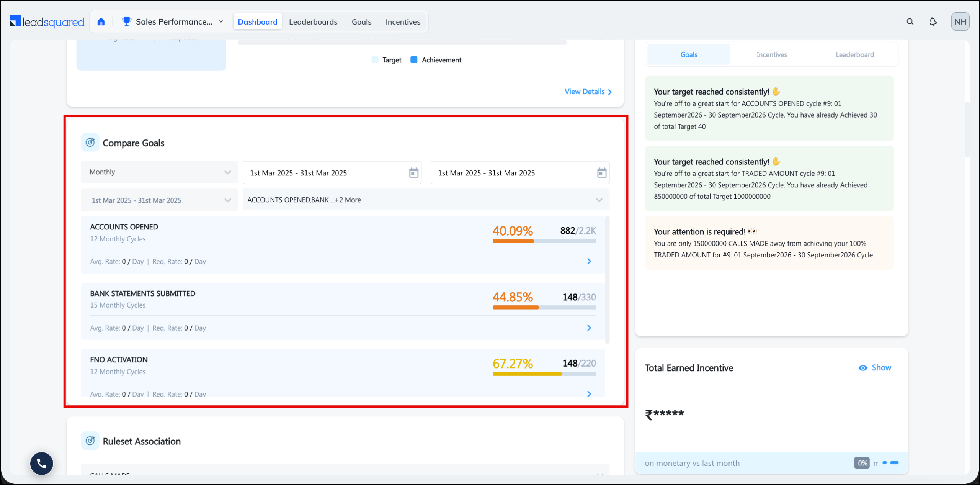The width and height of the screenshot is (980, 485).
Task: Expand the ACCOUNTS OPENED,BANK goals dropdown
Action: [426, 200]
